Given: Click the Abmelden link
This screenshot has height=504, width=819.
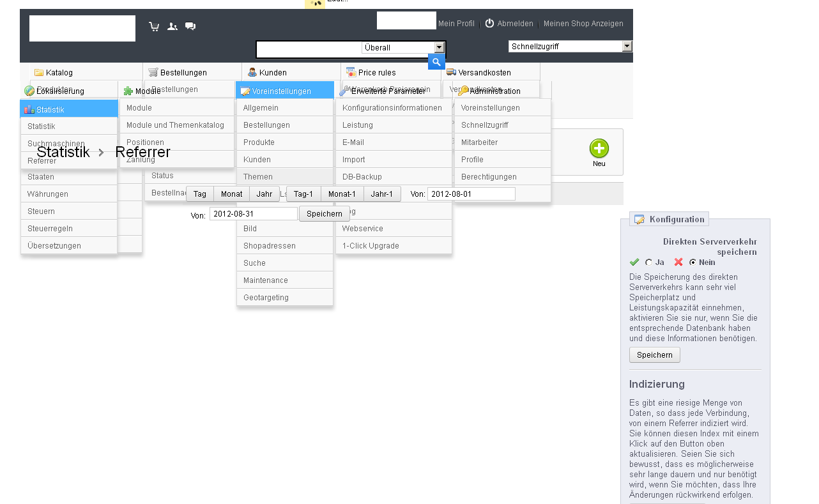Looking at the screenshot, I should click(x=515, y=24).
